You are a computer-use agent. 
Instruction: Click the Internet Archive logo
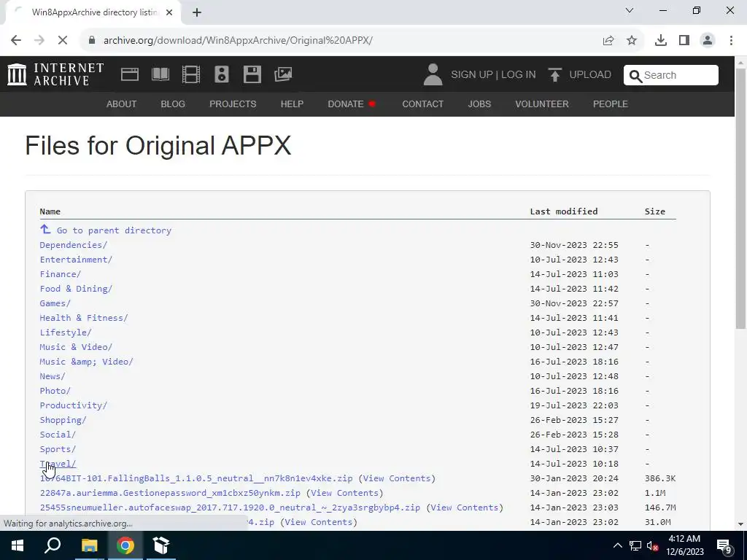pyautogui.click(x=55, y=74)
